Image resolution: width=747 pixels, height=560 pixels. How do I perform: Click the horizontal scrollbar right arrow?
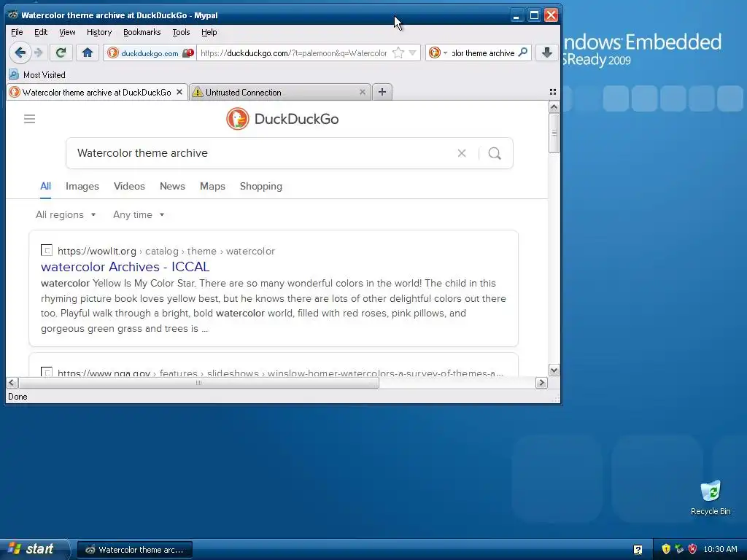541,382
